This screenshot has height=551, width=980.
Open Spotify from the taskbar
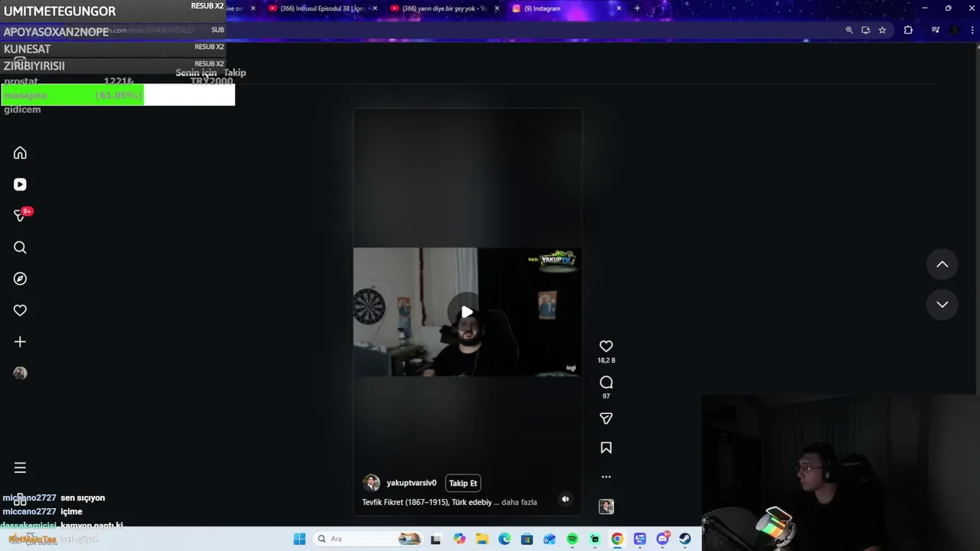pyautogui.click(x=572, y=539)
